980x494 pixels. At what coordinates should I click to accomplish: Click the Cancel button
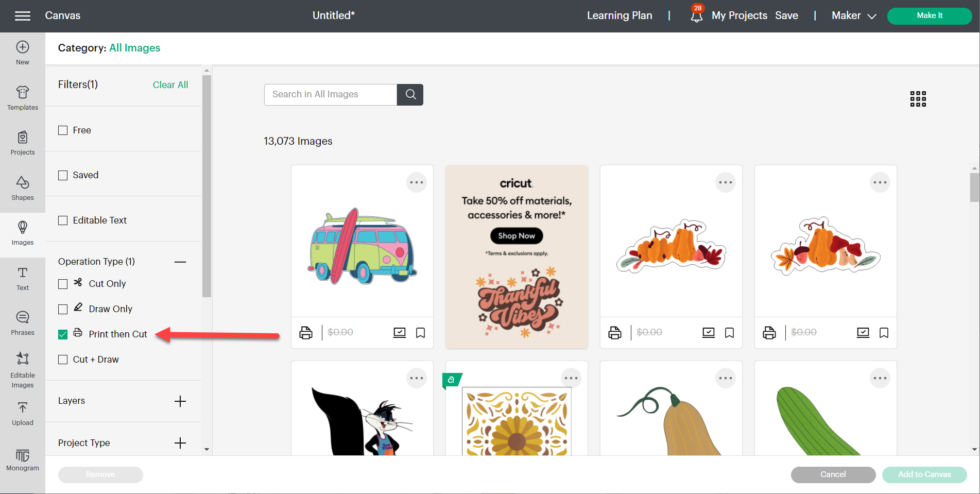833,474
